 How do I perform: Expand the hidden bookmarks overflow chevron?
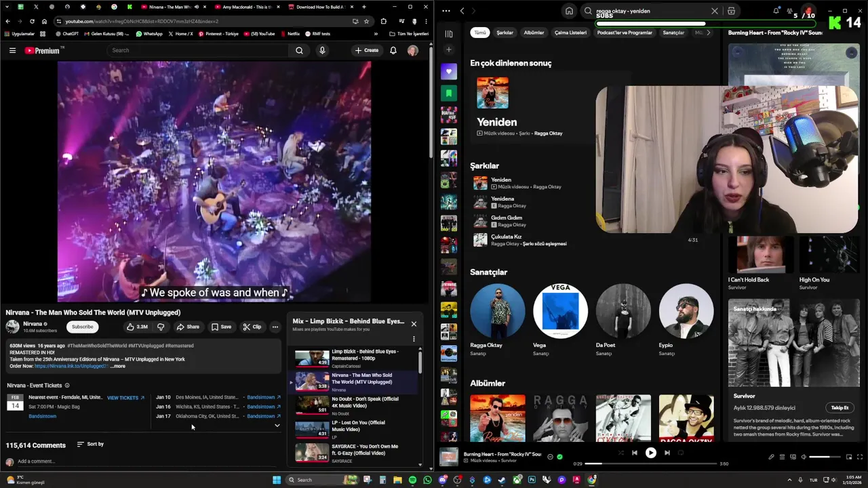(x=376, y=34)
